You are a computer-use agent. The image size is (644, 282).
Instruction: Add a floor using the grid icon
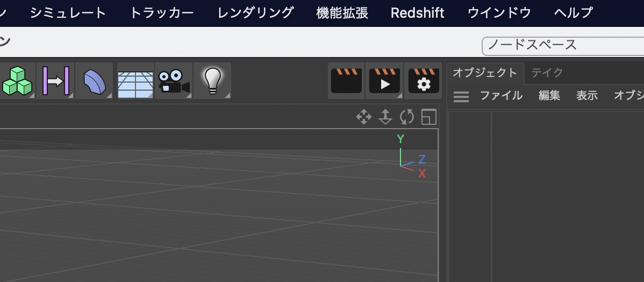click(x=134, y=81)
